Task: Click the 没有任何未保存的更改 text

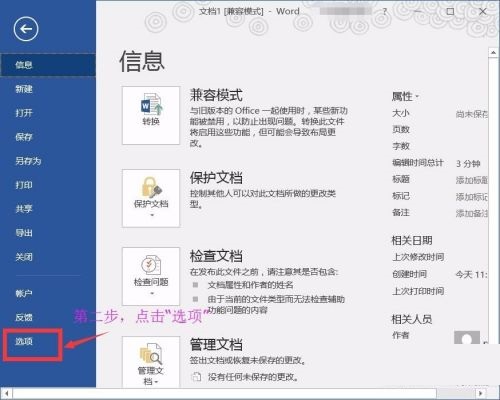Action: click(253, 377)
